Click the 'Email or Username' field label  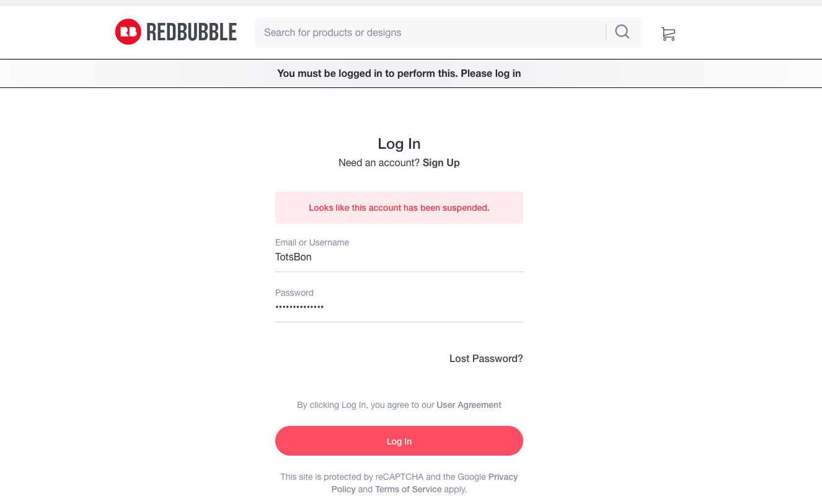click(312, 242)
